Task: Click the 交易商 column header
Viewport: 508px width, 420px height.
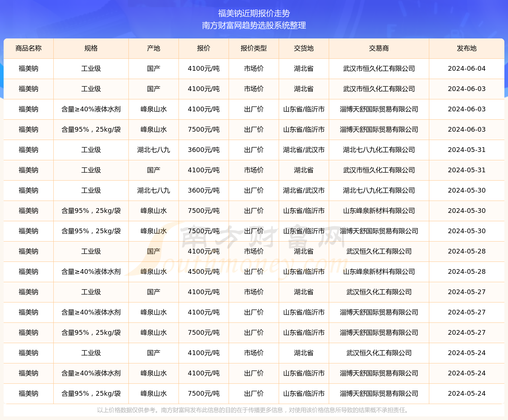Action: pos(379,48)
